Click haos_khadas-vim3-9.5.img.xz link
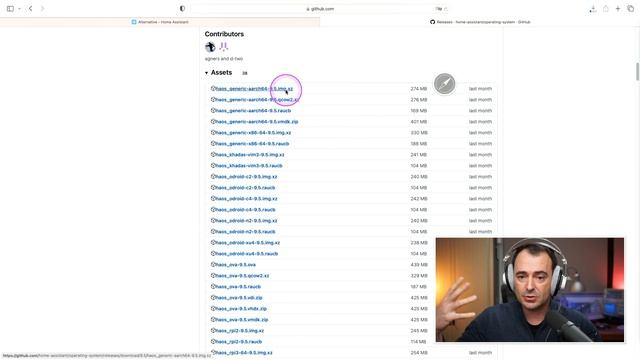The image size is (640, 360). (x=249, y=155)
